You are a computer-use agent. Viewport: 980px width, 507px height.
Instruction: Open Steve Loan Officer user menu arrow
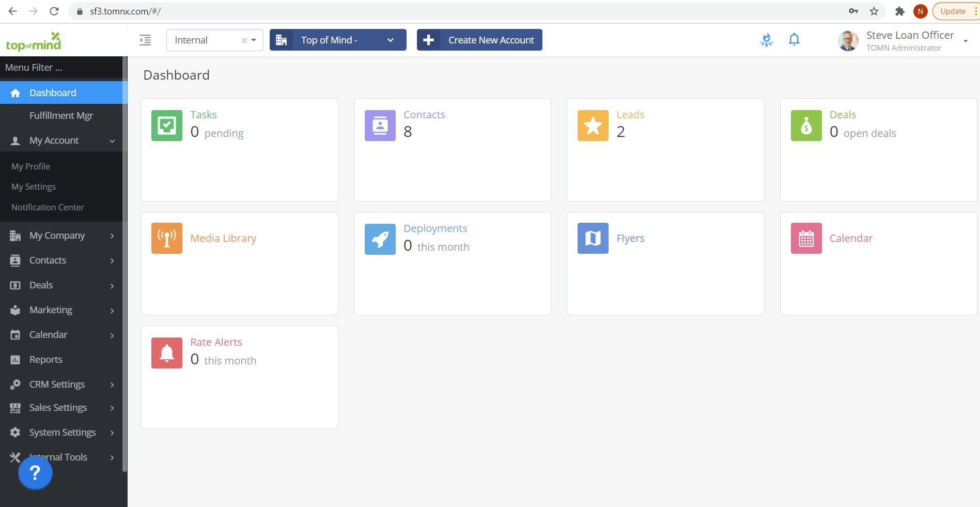click(965, 41)
